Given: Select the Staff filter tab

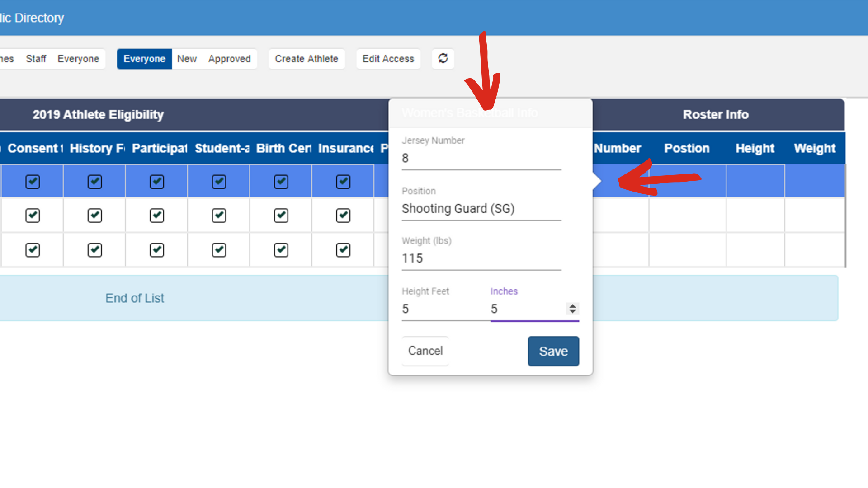Looking at the screenshot, I should 36,59.
